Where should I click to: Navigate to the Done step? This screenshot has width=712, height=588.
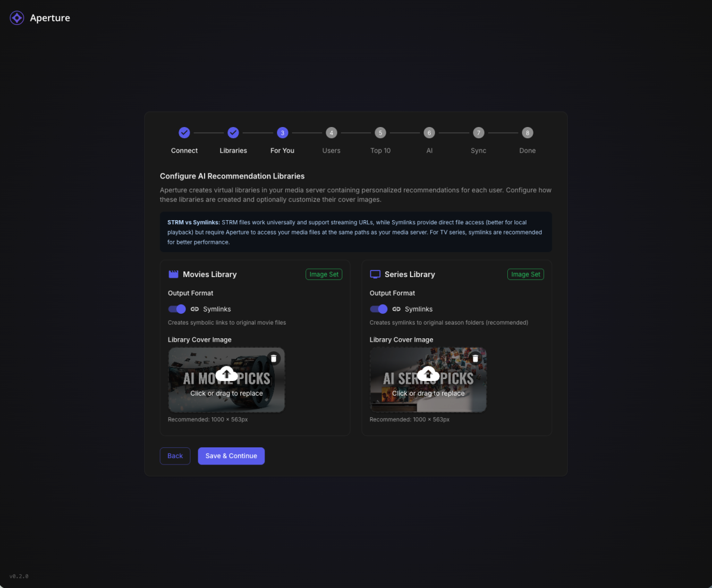527,132
